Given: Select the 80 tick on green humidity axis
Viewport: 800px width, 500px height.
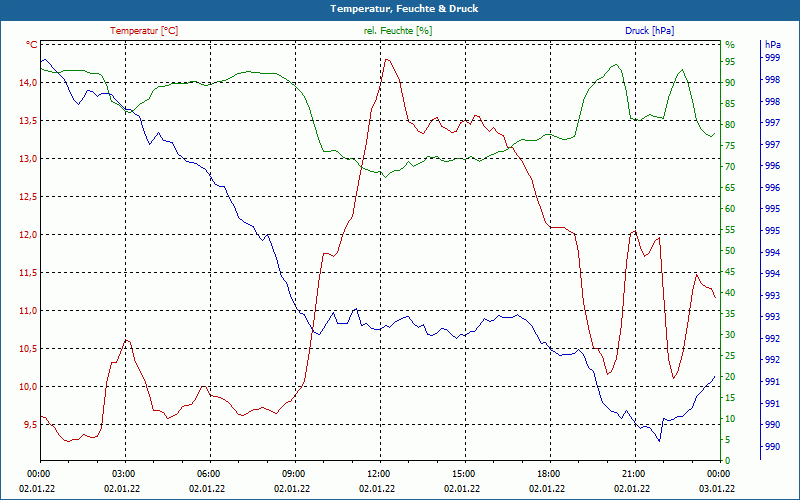Looking at the screenshot, I should pos(730,125).
